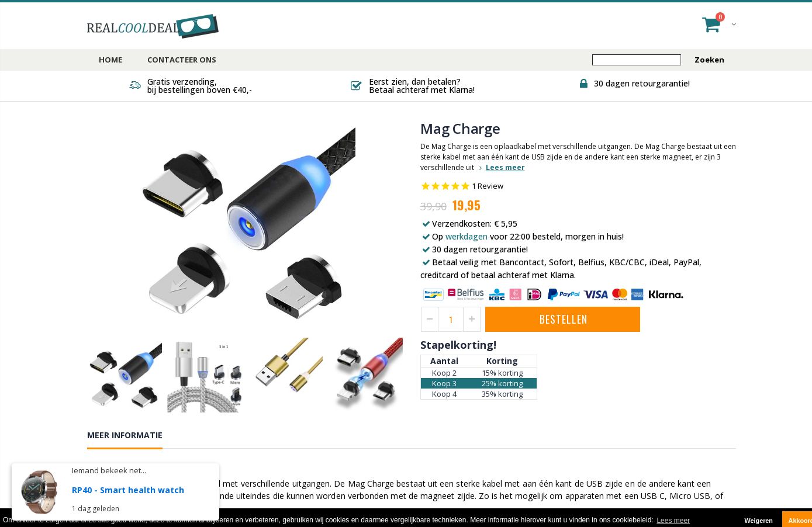Decrease quantity with the minus button
Viewport: 812px width, 527px height.
[x=430, y=319]
